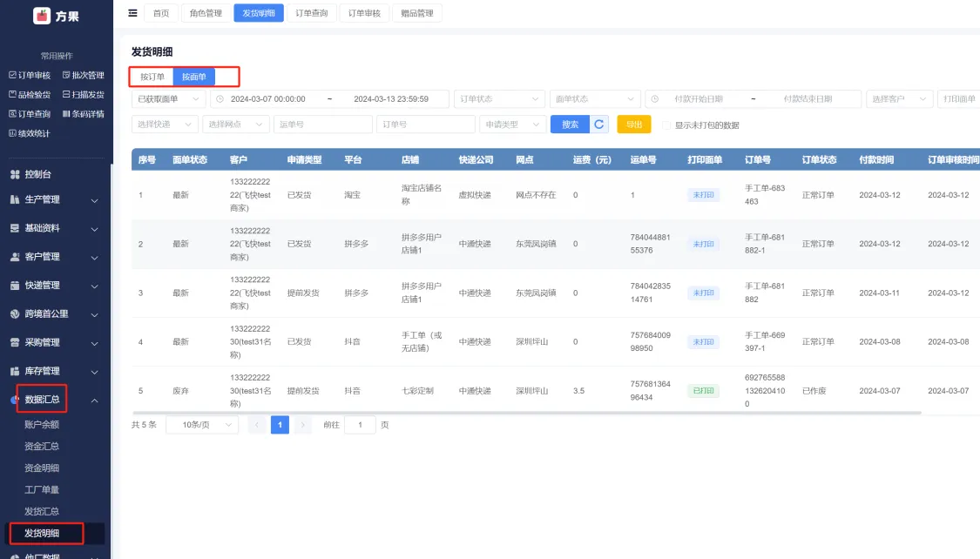Enable 显示未打包的数据 checkbox
Screen dimensions: 980x559
point(667,125)
